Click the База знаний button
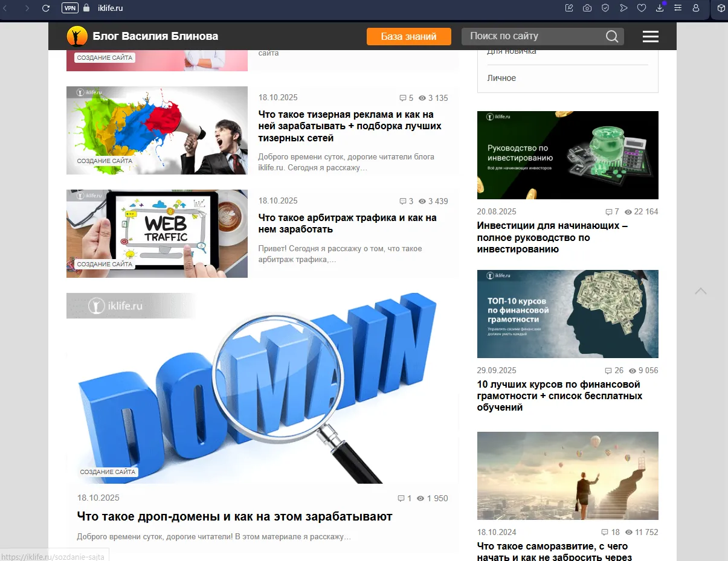This screenshot has height=561, width=728. (409, 36)
